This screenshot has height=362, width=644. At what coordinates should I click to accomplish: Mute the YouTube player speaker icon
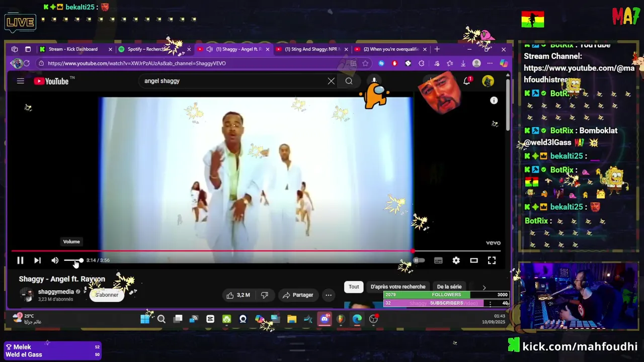(55, 260)
